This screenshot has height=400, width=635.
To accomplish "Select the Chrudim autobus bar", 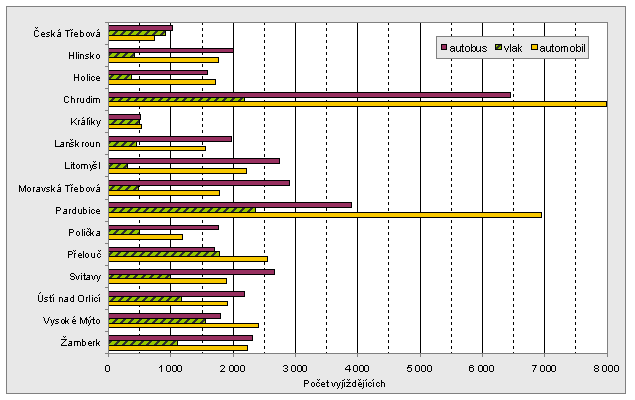I will [310, 95].
